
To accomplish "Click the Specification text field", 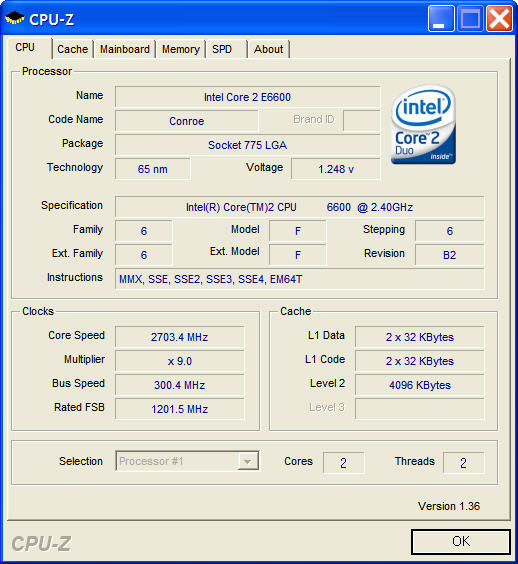I will tap(300, 207).
